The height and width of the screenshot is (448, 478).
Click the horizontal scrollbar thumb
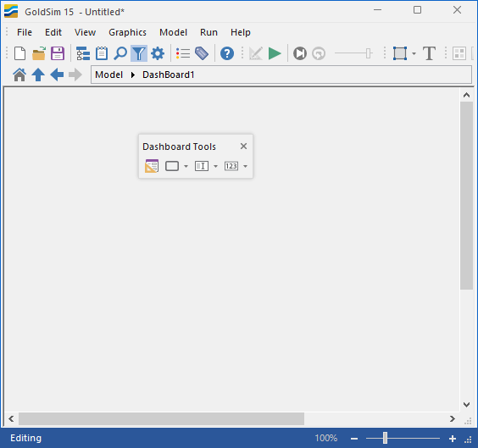click(x=161, y=418)
